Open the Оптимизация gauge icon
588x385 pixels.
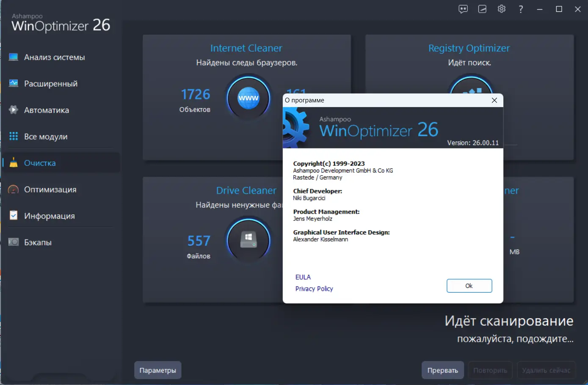point(14,189)
